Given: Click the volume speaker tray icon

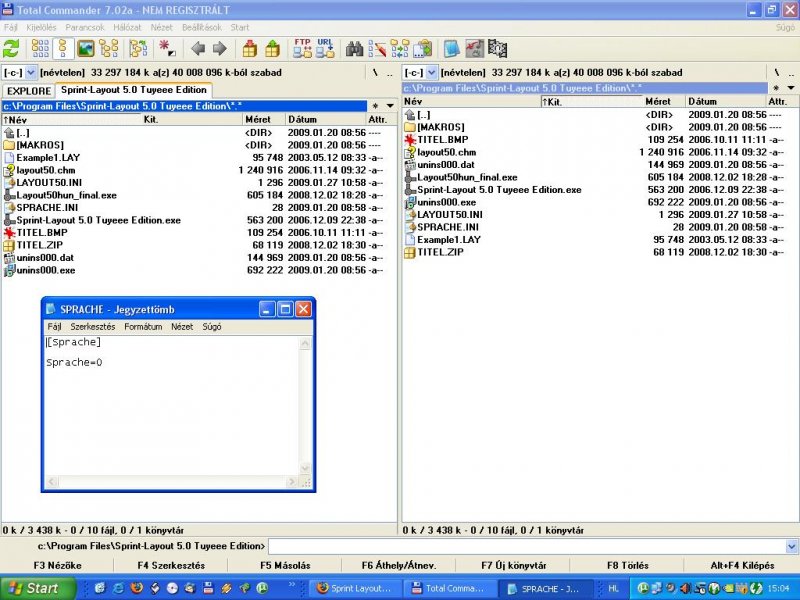Looking at the screenshot, I should [x=685, y=588].
